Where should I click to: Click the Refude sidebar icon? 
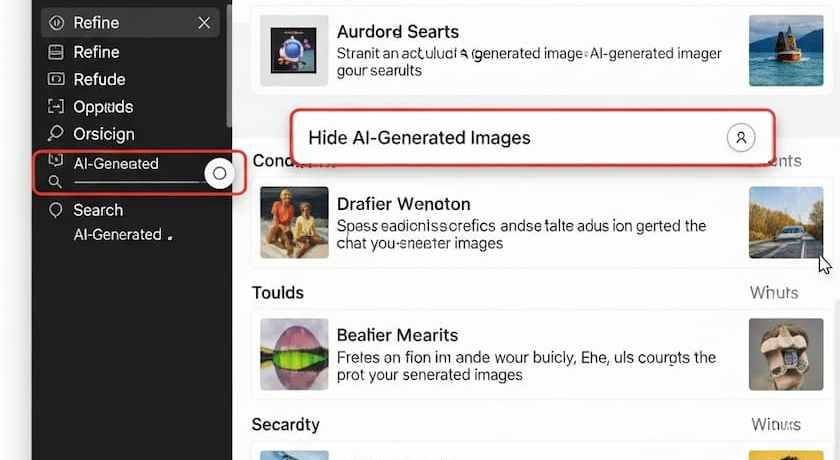56,79
